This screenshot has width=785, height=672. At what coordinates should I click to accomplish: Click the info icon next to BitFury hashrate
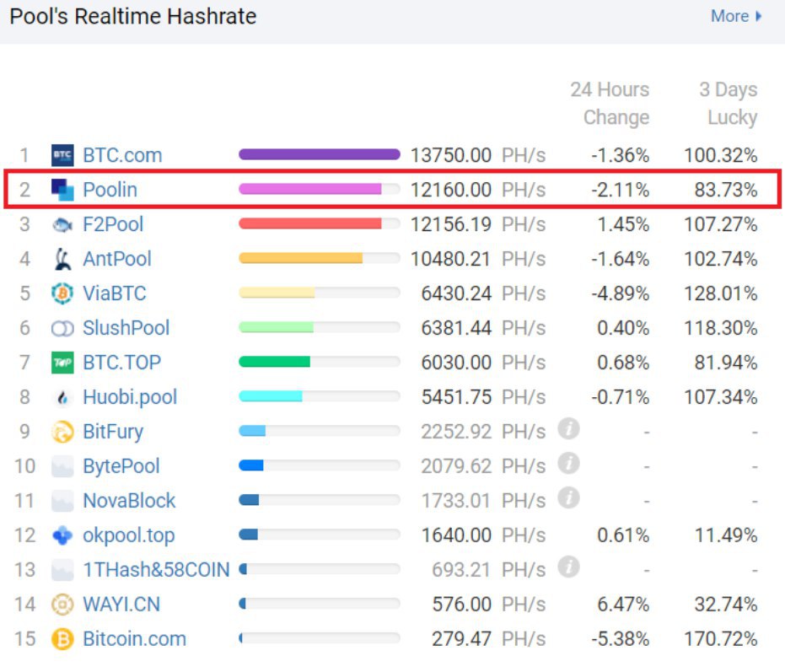pos(568,428)
